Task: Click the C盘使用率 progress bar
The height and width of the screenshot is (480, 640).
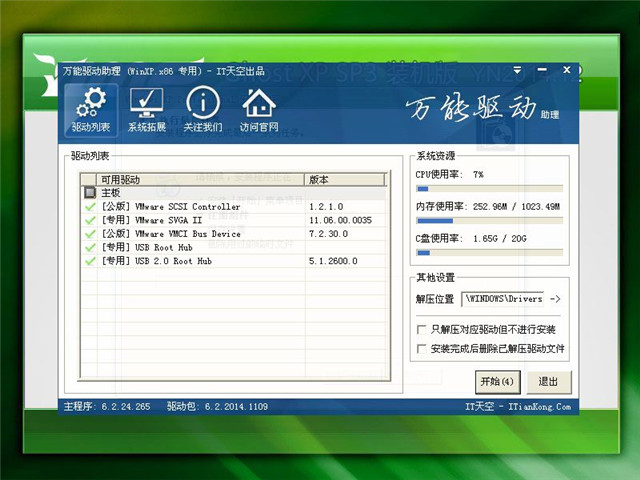Action: click(x=489, y=253)
